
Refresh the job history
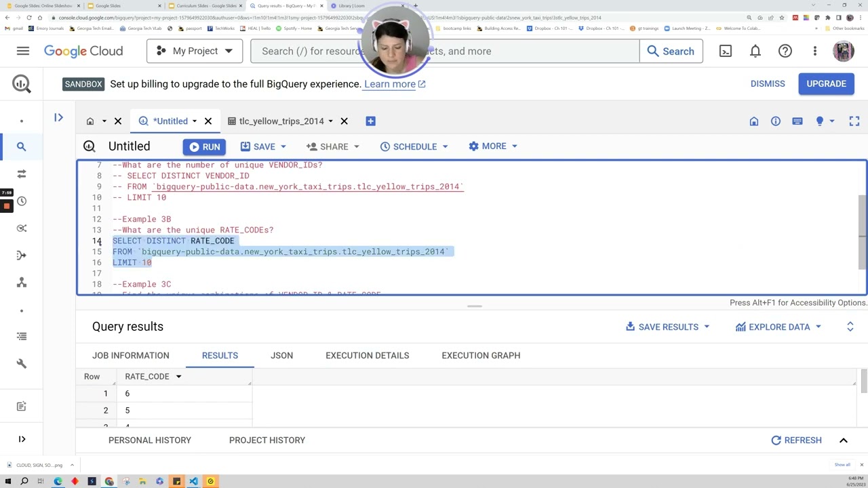(x=796, y=441)
